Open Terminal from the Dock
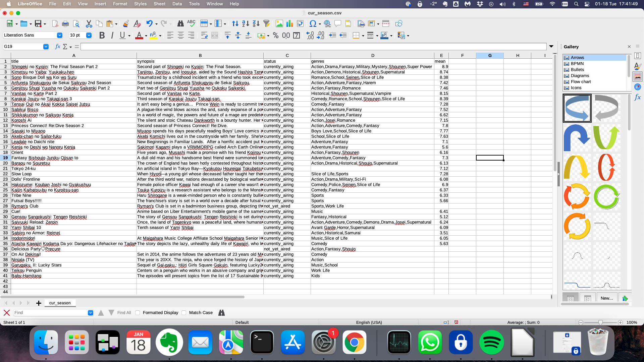Image resolution: width=644 pixels, height=362 pixels. 262,342
